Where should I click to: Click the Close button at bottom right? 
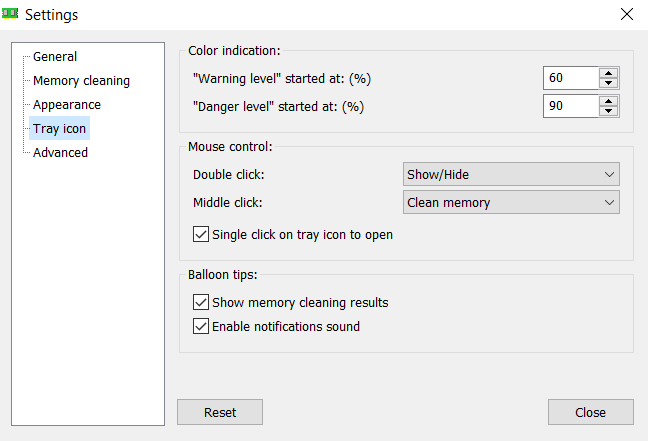[x=590, y=412]
